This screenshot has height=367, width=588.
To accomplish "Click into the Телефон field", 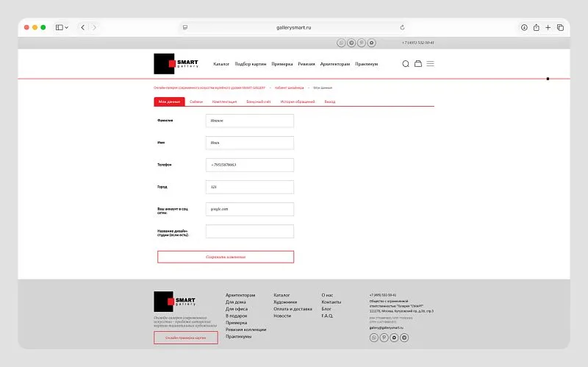I will click(x=250, y=165).
